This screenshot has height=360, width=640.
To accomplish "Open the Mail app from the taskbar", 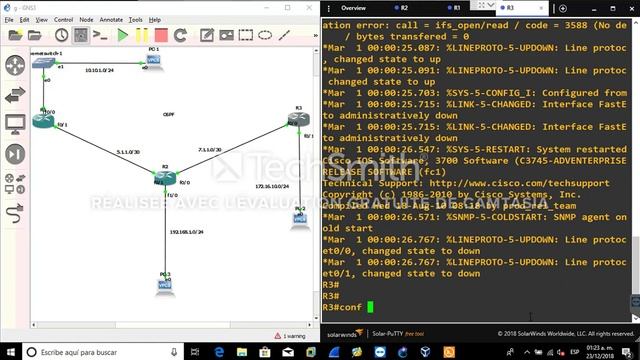I will pos(288,352).
